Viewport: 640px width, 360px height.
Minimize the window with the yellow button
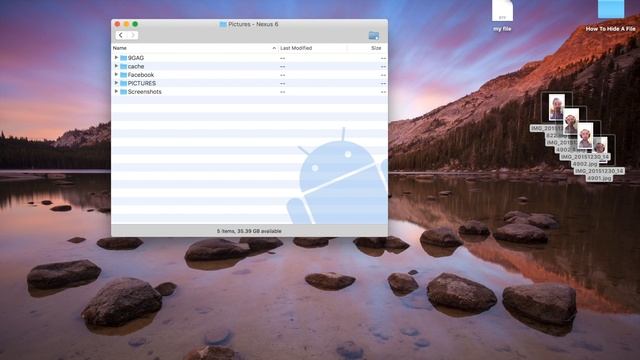coord(126,24)
